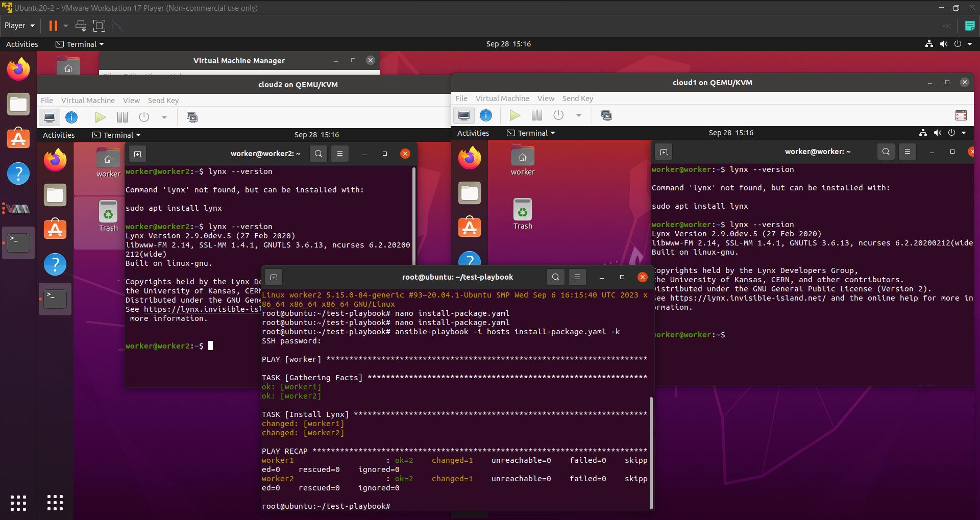Open Help from the host dock
This screenshot has width=980, height=520.
point(18,174)
